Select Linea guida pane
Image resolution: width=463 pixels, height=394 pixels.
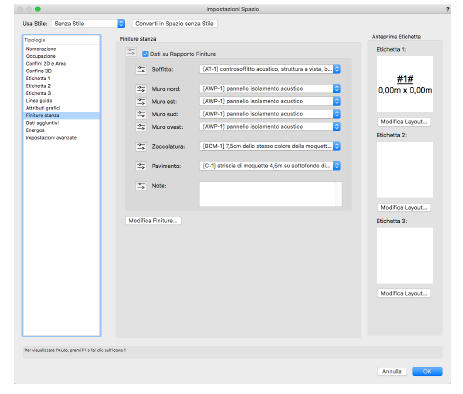click(x=61, y=101)
